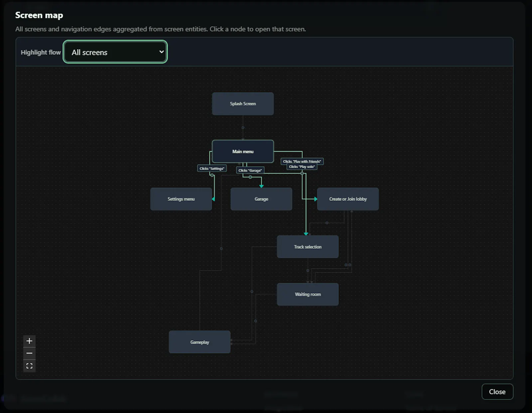Open the Garage screen node
This screenshot has height=413, width=532.
(261, 199)
